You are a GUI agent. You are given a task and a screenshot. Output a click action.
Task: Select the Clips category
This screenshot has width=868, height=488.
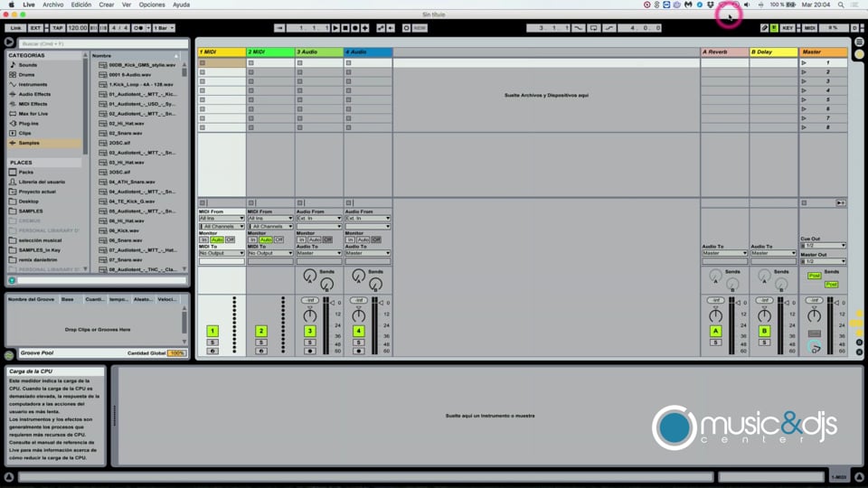pyautogui.click(x=25, y=134)
